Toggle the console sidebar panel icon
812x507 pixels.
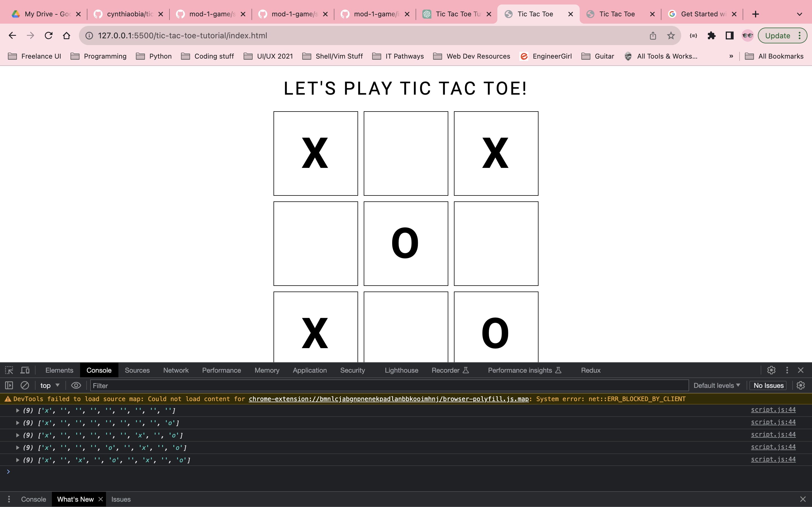(x=9, y=385)
